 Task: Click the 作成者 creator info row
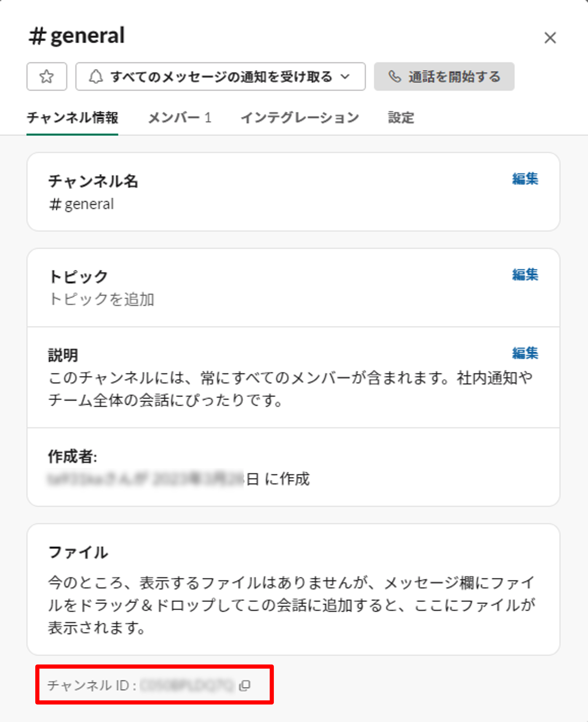[293, 467]
